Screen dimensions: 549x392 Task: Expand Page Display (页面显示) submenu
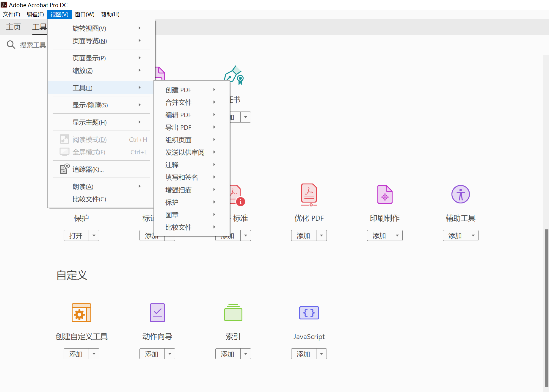101,58
